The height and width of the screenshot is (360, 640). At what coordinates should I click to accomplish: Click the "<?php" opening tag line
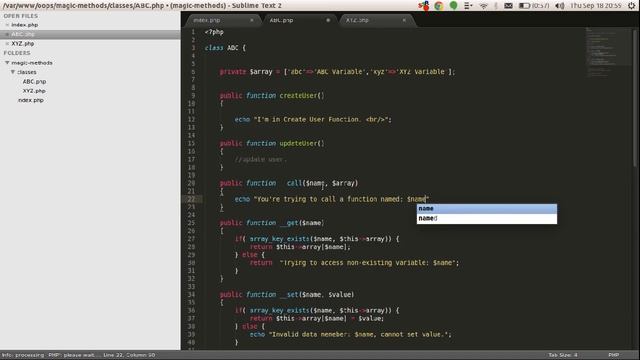(214, 32)
